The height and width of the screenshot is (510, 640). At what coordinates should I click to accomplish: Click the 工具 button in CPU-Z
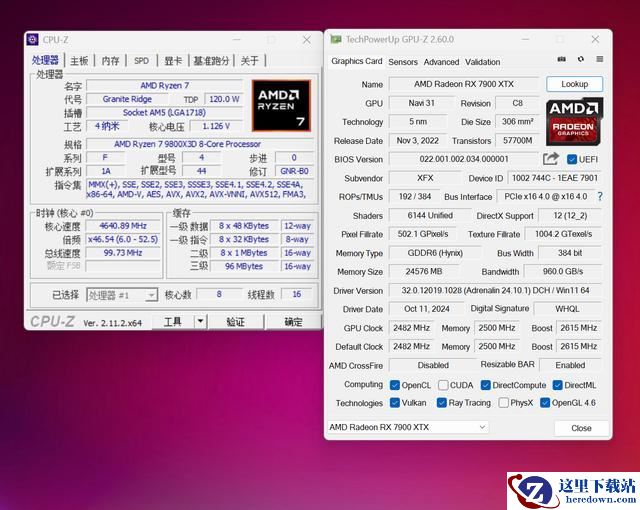click(x=173, y=322)
